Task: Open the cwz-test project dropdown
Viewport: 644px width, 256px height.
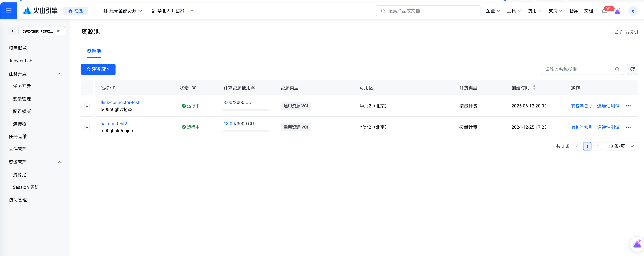Action: point(42,31)
